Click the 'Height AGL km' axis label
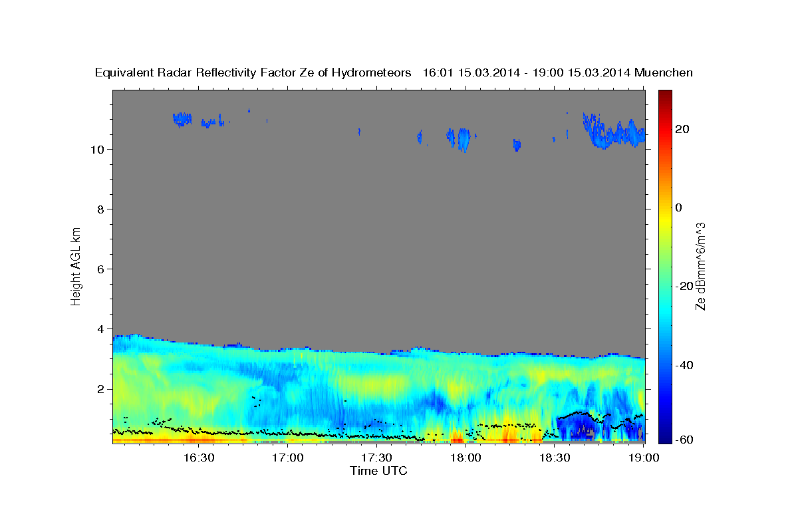The height and width of the screenshot is (532, 798). tap(76, 265)
